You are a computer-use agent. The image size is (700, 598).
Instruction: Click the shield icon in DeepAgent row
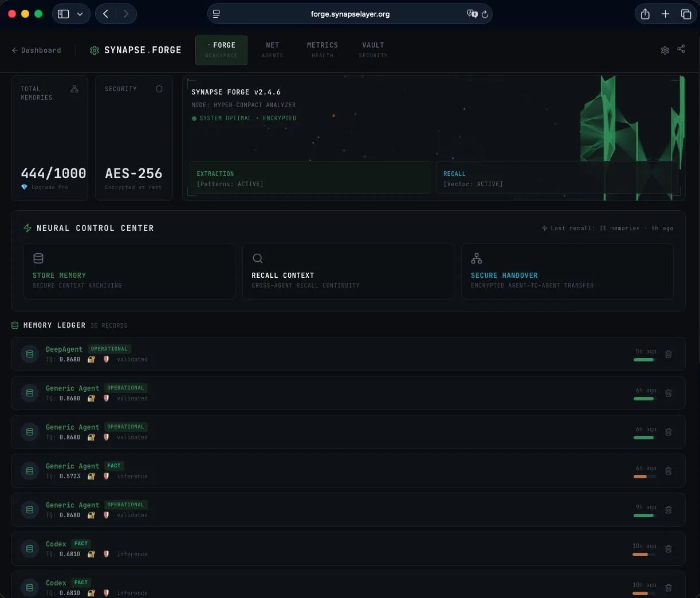[x=106, y=360]
